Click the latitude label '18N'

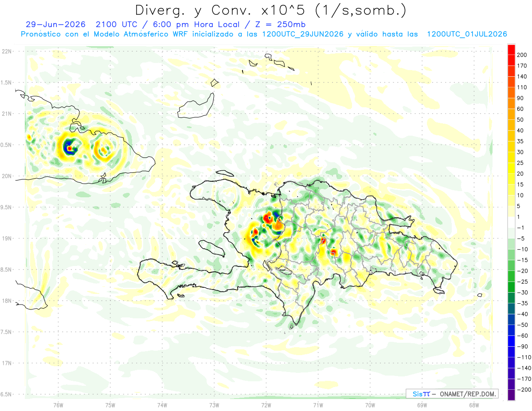[x=6, y=301]
